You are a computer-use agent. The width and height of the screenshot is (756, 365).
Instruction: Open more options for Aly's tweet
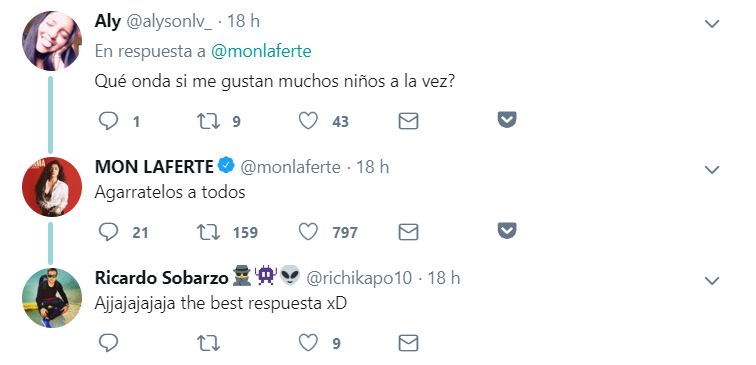click(x=712, y=24)
